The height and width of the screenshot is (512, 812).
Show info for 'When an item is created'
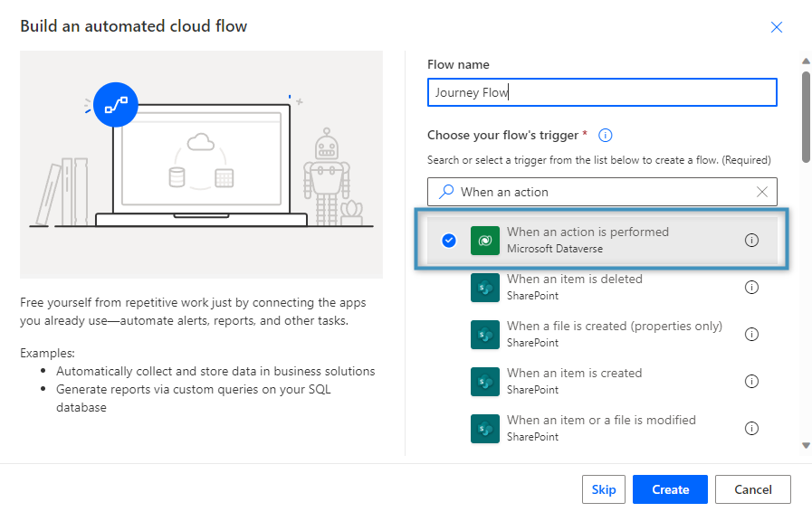pyautogui.click(x=751, y=382)
